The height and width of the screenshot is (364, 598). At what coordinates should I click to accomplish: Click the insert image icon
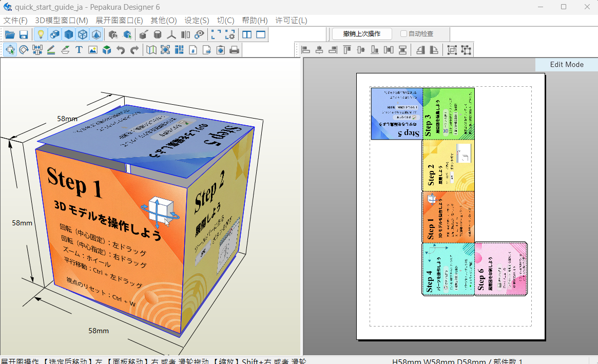[93, 50]
